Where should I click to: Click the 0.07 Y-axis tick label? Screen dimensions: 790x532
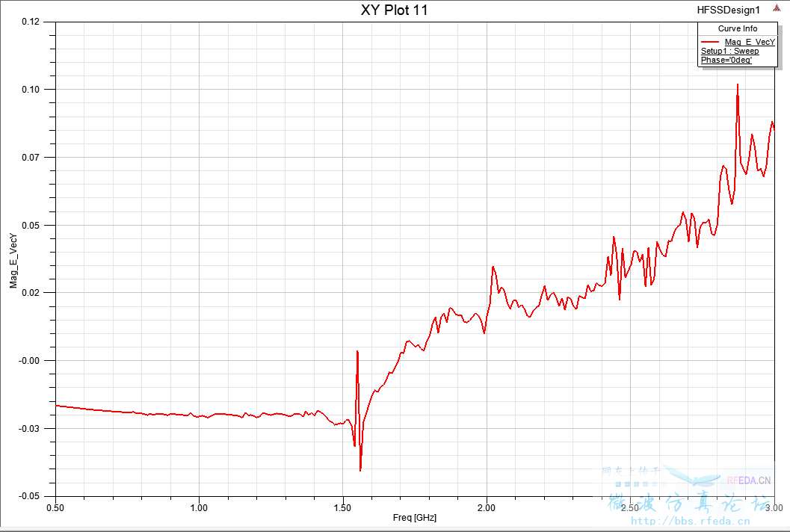coord(31,158)
